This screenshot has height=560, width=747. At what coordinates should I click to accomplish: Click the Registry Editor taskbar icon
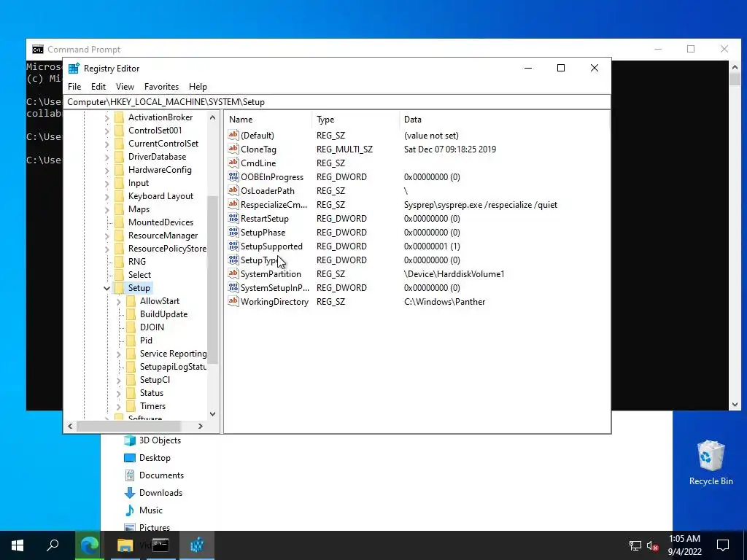pos(197,545)
